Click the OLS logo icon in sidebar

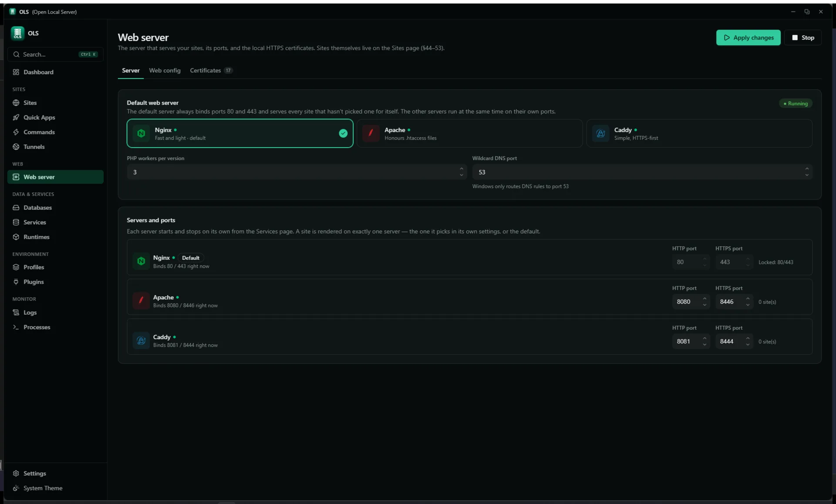tap(17, 33)
